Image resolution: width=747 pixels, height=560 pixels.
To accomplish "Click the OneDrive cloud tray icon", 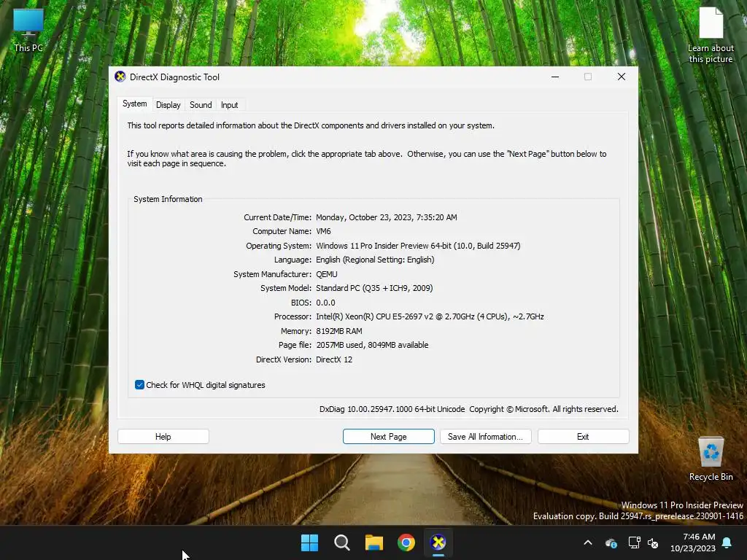I will 611,542.
